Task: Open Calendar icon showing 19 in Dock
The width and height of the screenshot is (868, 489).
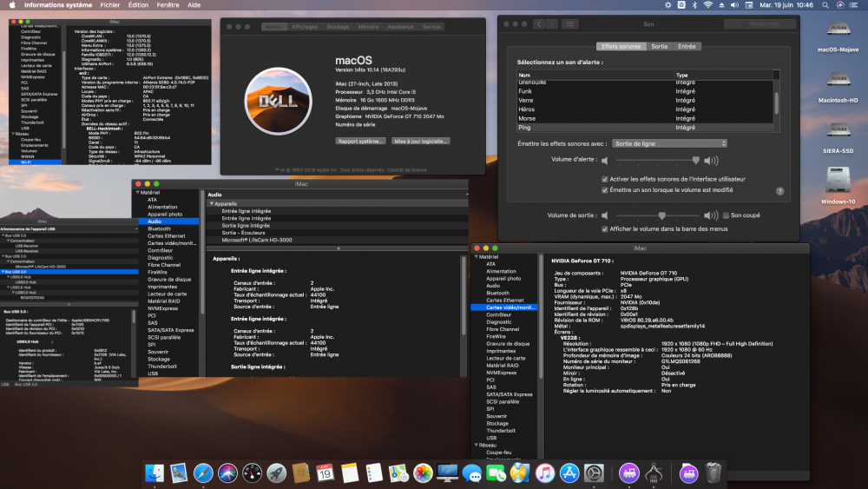Action: 325,473
